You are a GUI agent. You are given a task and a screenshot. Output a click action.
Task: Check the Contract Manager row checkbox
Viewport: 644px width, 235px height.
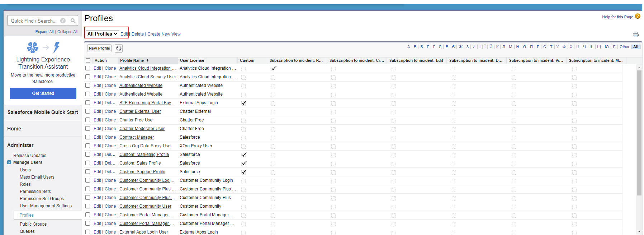(87, 137)
